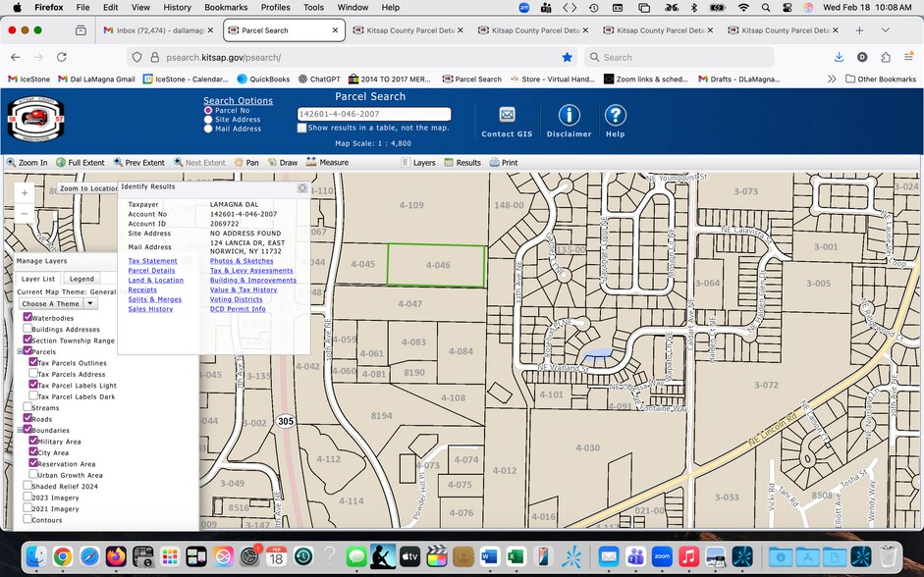
Task: Switch to the Legend tab
Action: pyautogui.click(x=82, y=279)
